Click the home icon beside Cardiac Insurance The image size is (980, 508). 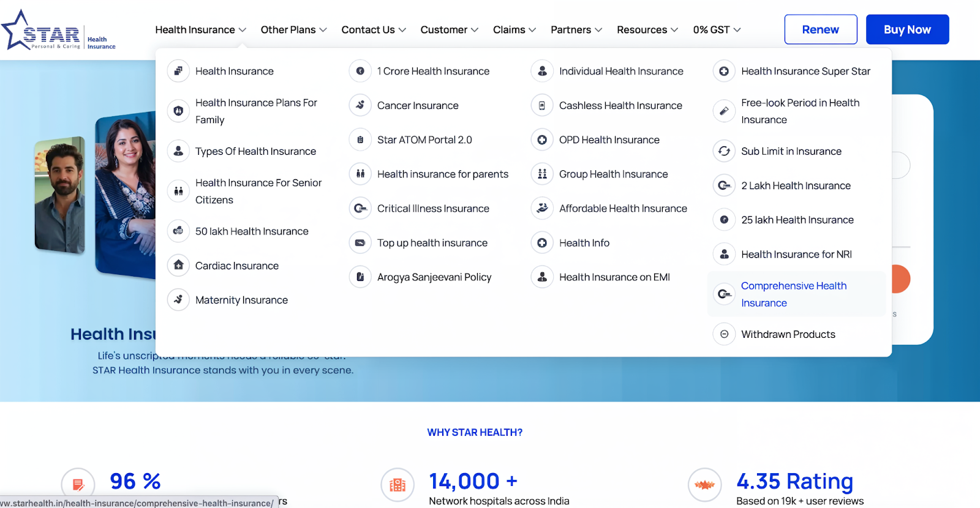(178, 266)
